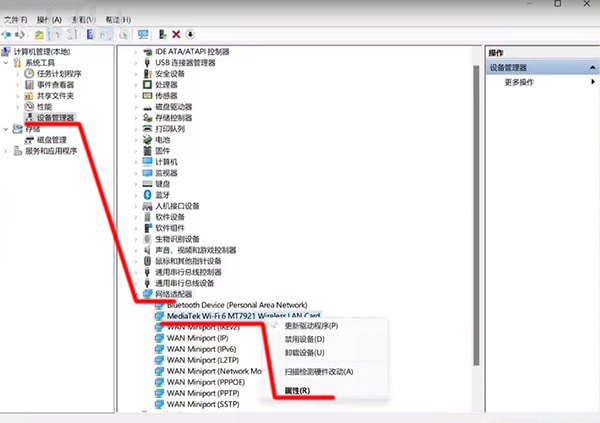This screenshot has width=600, height=423.
Task: Open the 操作(A) menu
Action: pos(48,19)
